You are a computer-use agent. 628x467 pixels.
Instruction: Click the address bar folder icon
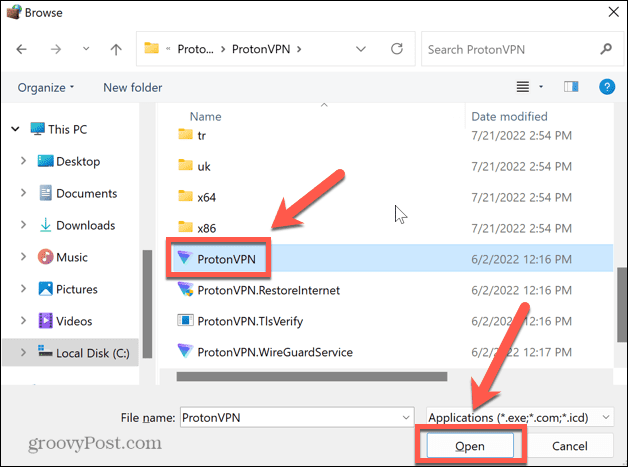point(151,48)
